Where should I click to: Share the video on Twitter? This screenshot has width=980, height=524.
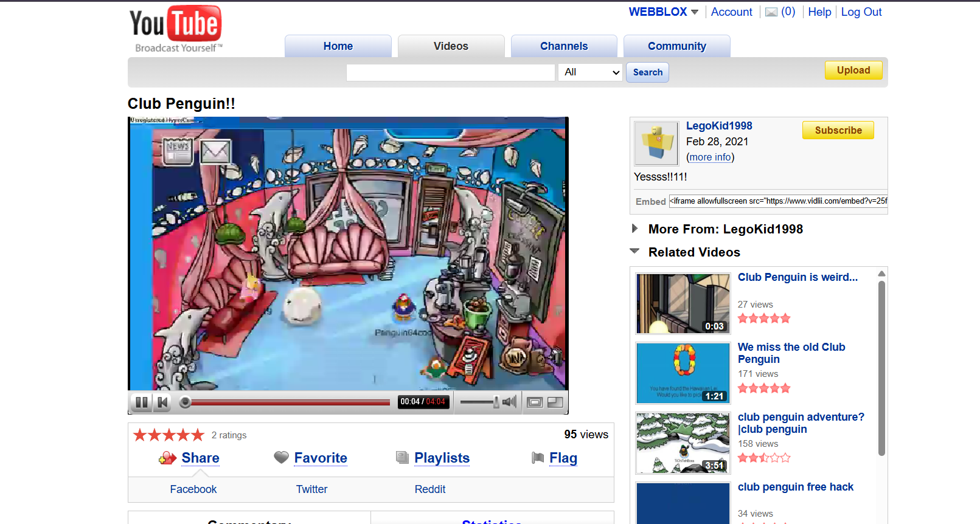click(x=312, y=489)
